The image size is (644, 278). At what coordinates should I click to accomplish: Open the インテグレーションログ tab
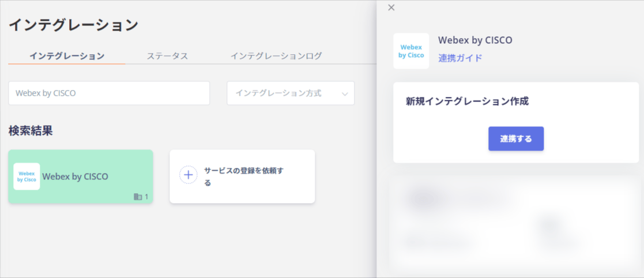(276, 56)
